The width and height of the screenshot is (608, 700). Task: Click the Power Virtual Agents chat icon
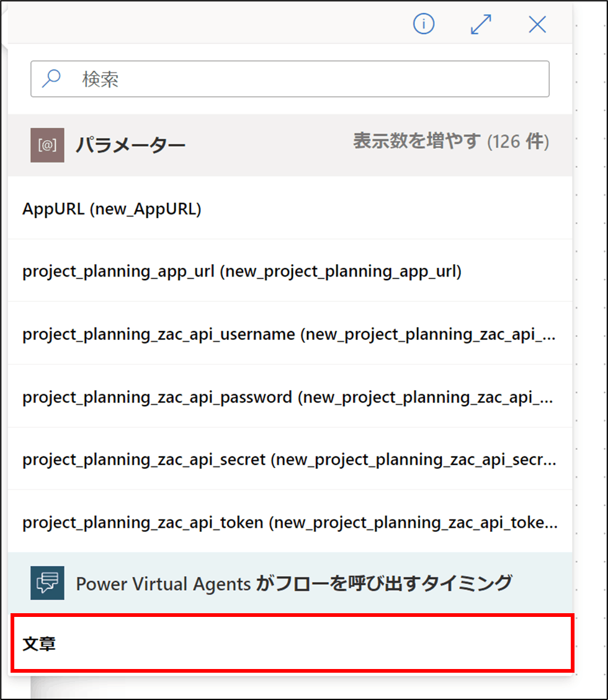pos(47,583)
